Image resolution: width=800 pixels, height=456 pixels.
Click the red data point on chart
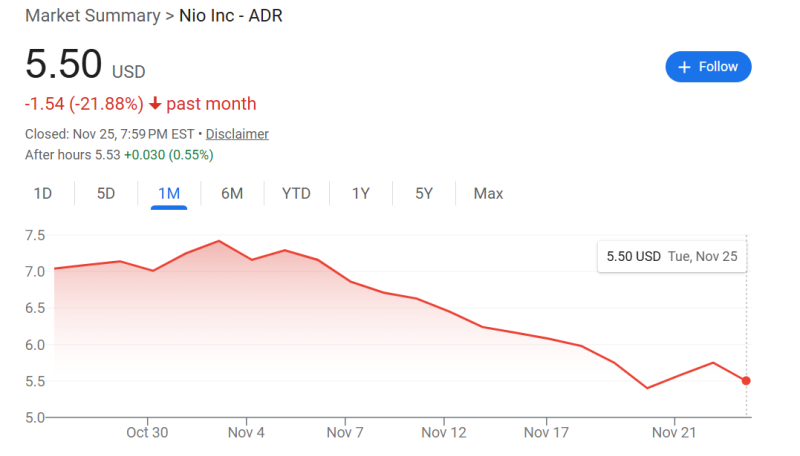pyautogui.click(x=746, y=381)
